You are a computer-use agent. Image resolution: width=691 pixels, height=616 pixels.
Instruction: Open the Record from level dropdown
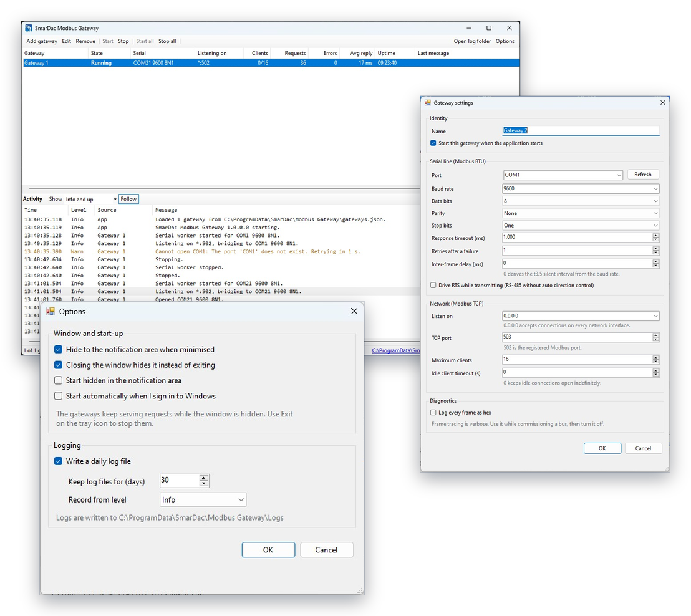pos(203,499)
